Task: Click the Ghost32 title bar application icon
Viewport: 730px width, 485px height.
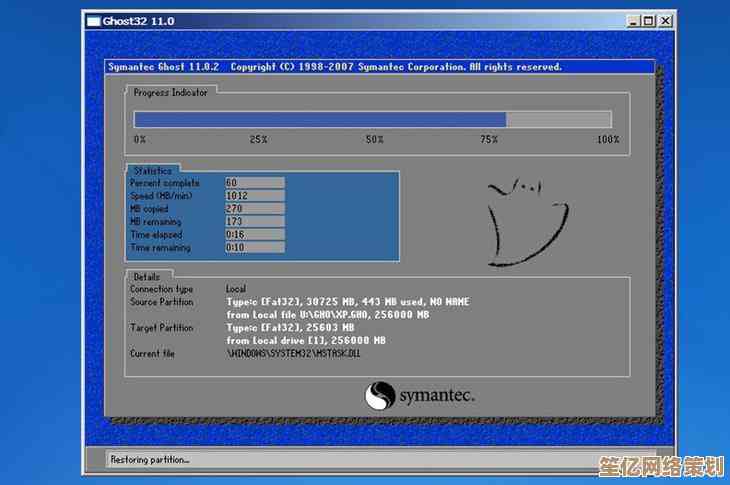Action: [x=93, y=20]
